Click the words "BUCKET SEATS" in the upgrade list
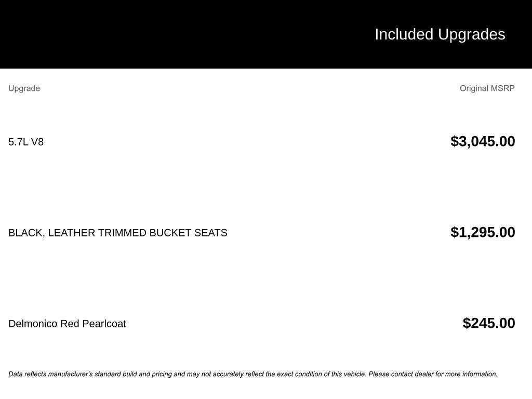532x399 pixels. [x=188, y=233]
